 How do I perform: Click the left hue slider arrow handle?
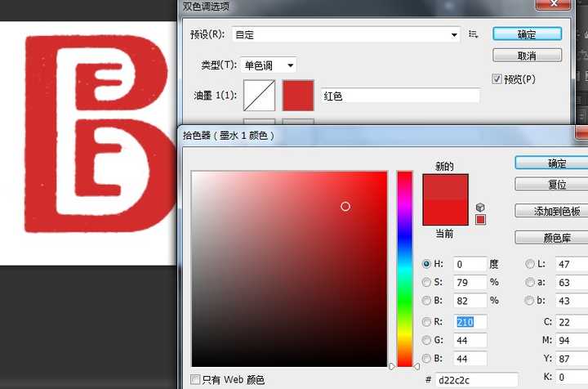point(392,366)
